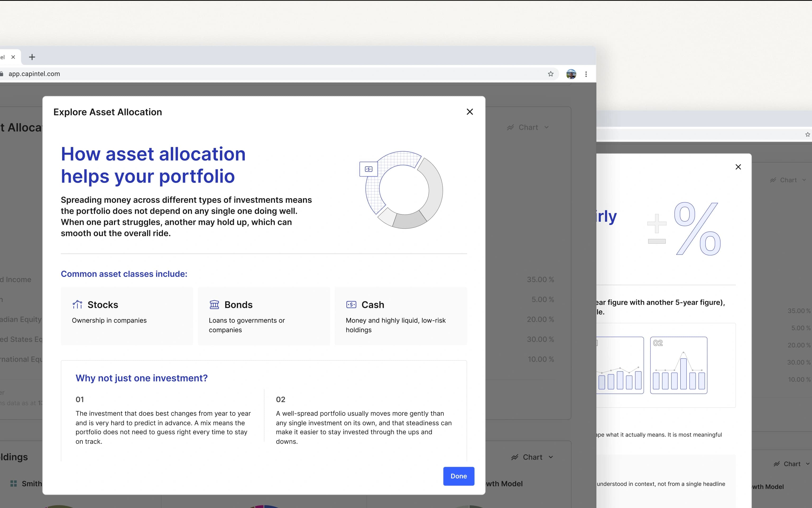Click the chart line icon beside the top Chart dropdown
The width and height of the screenshot is (812, 508).
[510, 127]
